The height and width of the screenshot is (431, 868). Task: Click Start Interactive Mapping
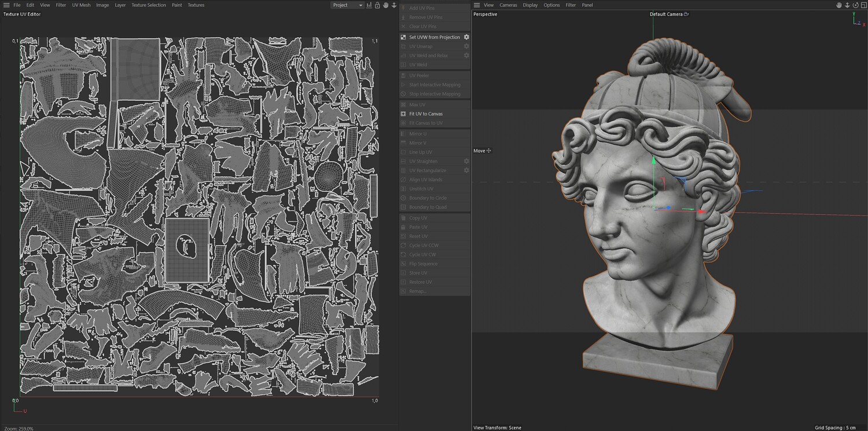pyautogui.click(x=435, y=85)
